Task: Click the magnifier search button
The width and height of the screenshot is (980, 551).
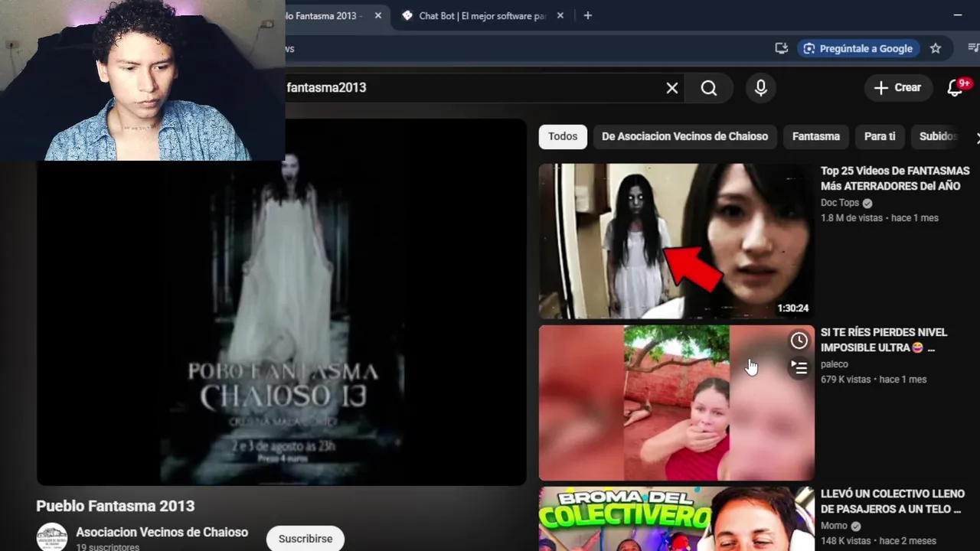Action: tap(709, 88)
